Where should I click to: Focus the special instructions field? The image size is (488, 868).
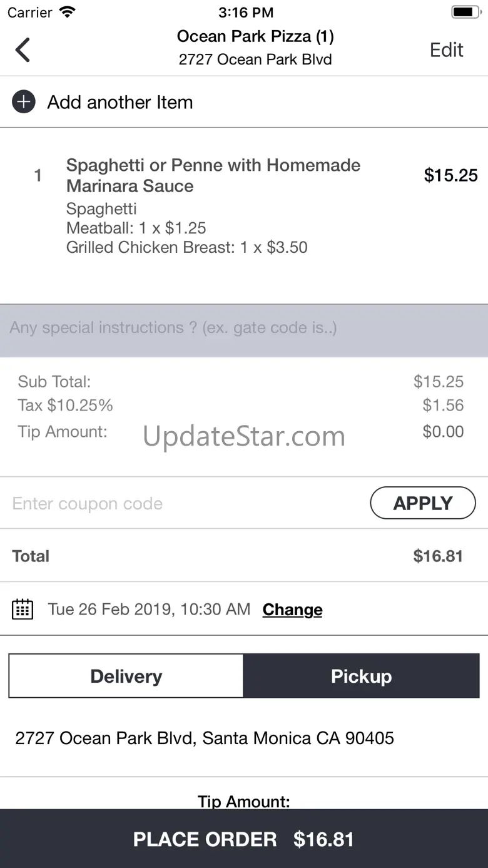[244, 328]
